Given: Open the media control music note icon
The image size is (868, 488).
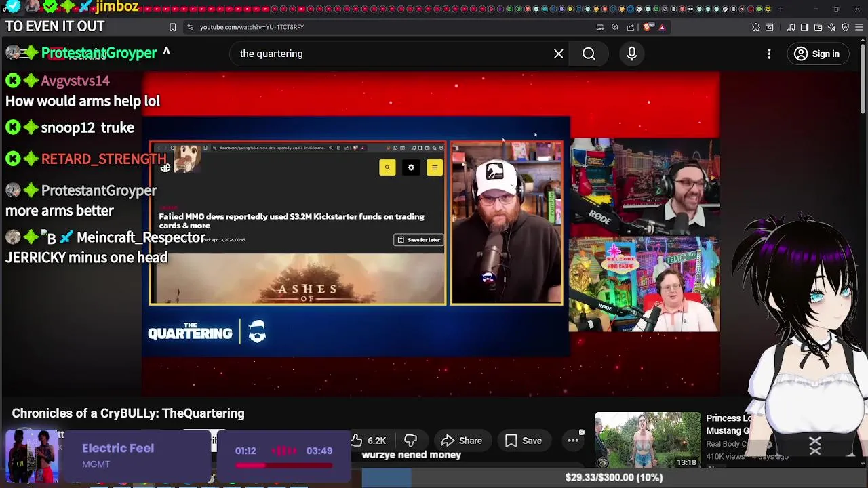Looking at the screenshot, I should tap(791, 27).
